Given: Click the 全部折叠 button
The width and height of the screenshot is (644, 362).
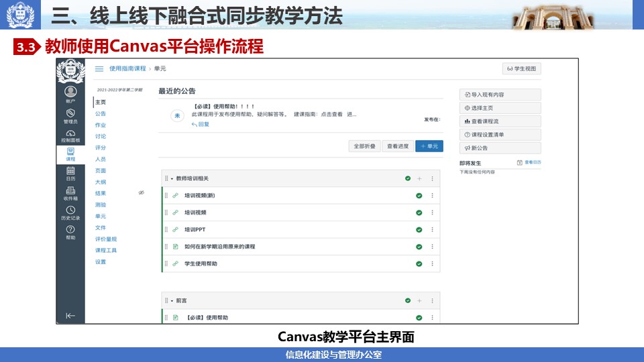Looking at the screenshot, I should (x=364, y=146).
